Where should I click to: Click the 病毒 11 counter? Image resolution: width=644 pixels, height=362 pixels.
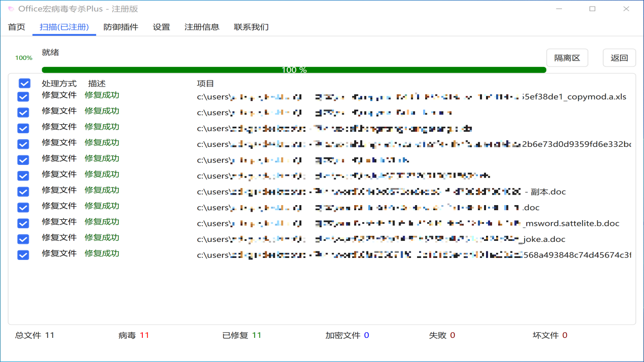coord(134,335)
